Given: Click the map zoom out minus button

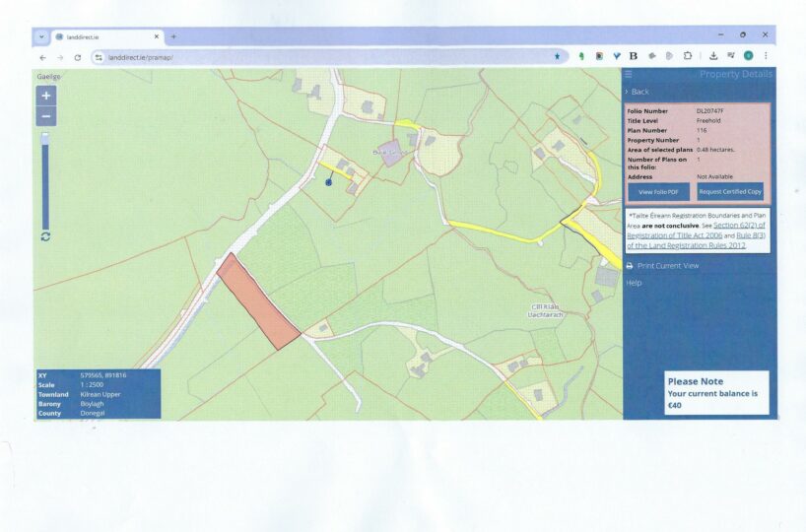Looking at the screenshot, I should [46, 116].
